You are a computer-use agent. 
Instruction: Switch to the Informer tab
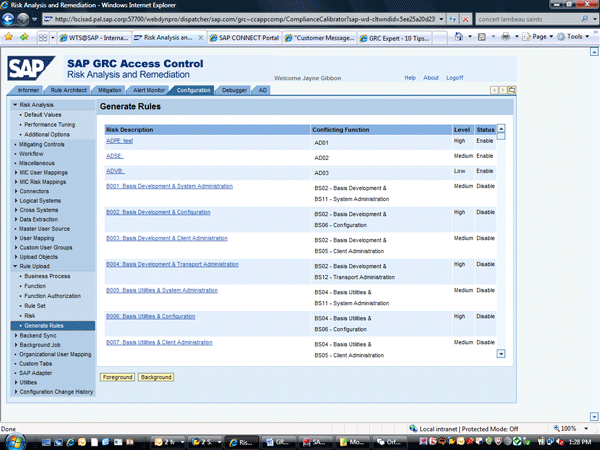(x=28, y=90)
